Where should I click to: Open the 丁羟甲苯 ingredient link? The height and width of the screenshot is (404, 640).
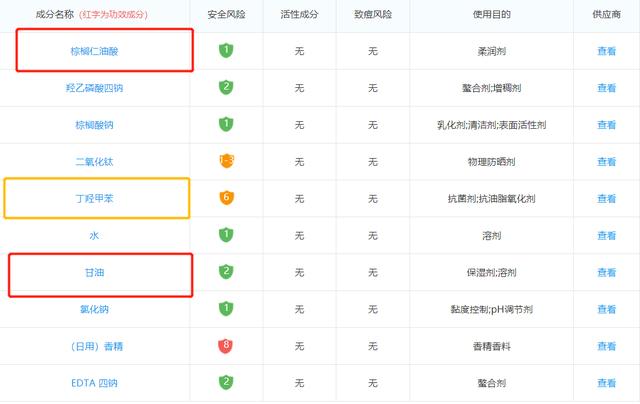click(x=94, y=199)
